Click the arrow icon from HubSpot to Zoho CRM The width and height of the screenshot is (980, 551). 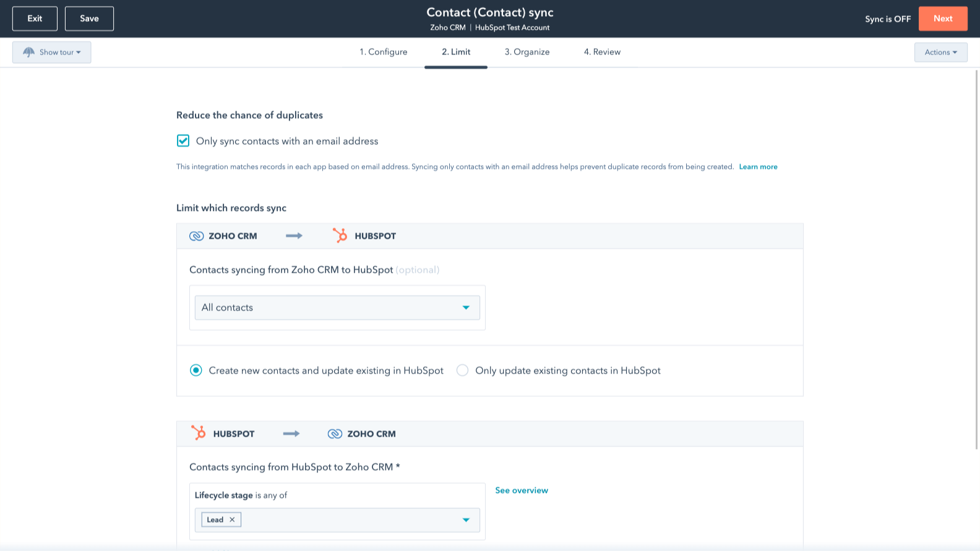291,434
